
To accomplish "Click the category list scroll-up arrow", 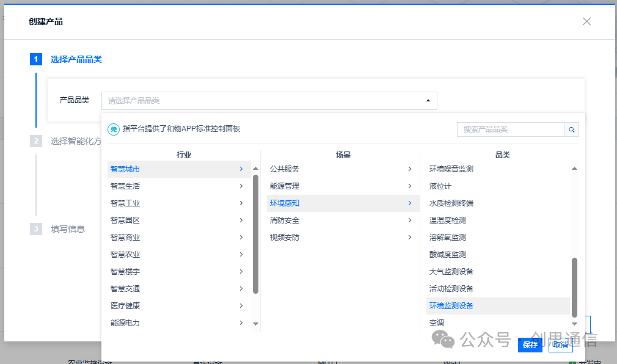I will tap(574, 169).
